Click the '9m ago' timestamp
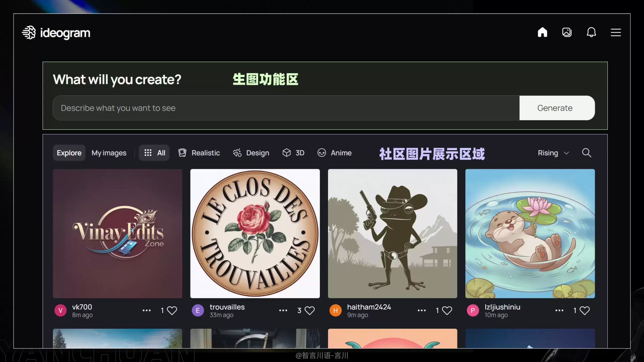The height and width of the screenshot is (362, 644). coord(357,315)
